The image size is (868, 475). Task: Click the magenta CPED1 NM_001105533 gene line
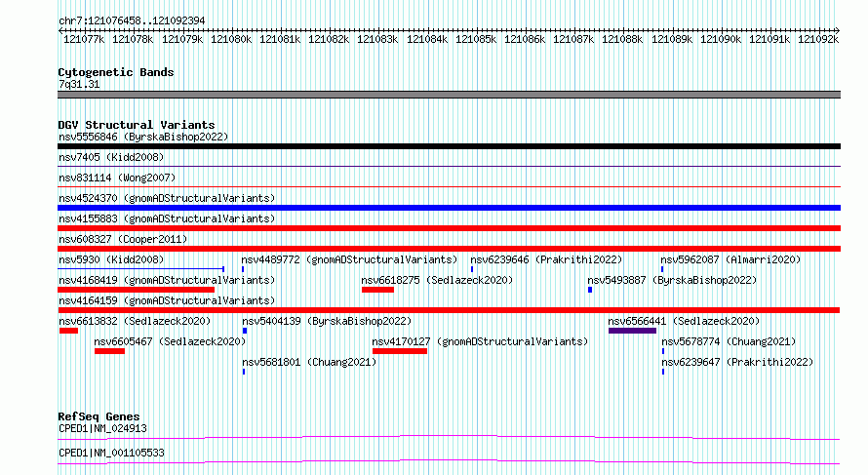pos(449,461)
